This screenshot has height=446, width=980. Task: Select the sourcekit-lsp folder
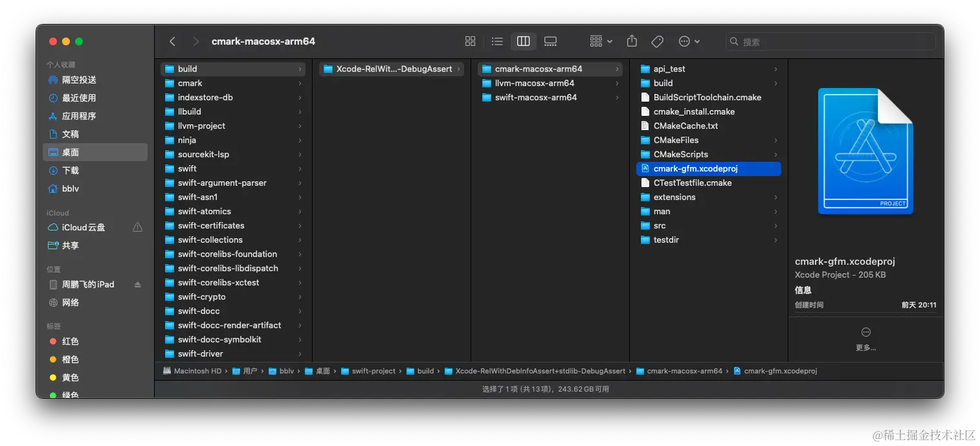point(233,154)
